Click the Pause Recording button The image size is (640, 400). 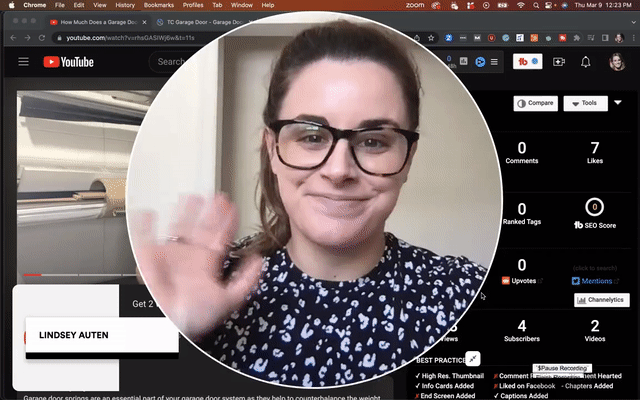(562, 368)
